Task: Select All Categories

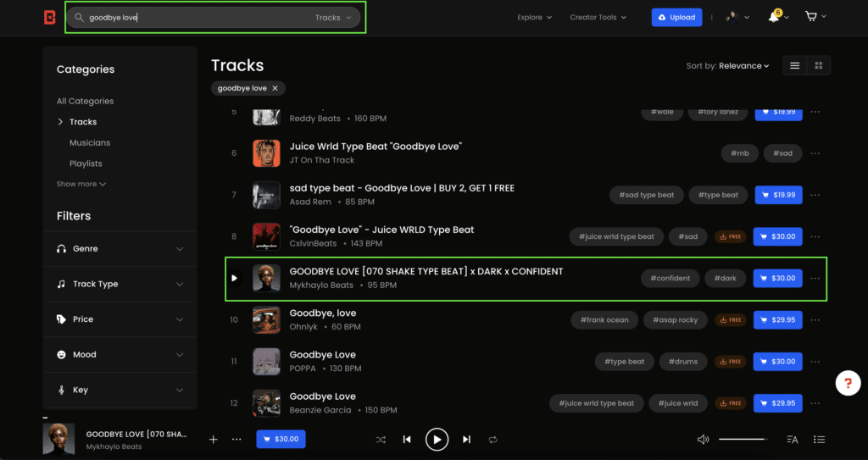Action: [86, 102]
